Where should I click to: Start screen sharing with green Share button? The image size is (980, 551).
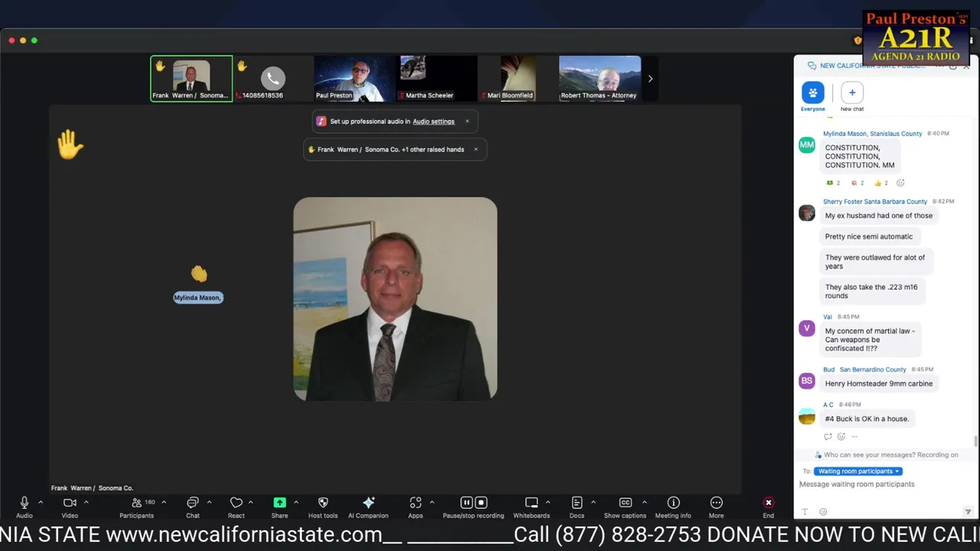279,507
